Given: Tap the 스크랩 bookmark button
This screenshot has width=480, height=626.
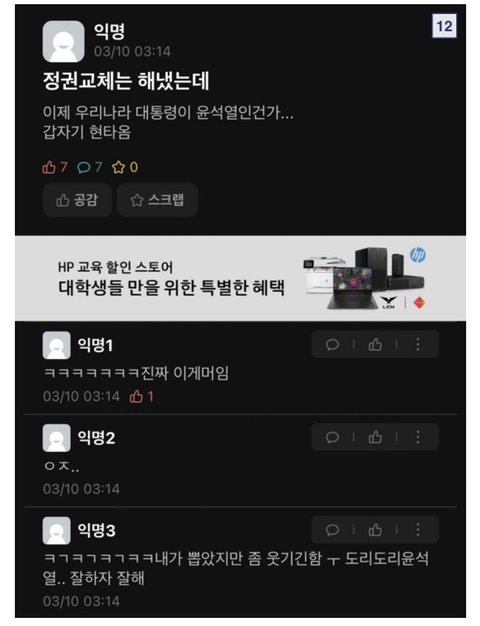Looking at the screenshot, I should pos(157,200).
